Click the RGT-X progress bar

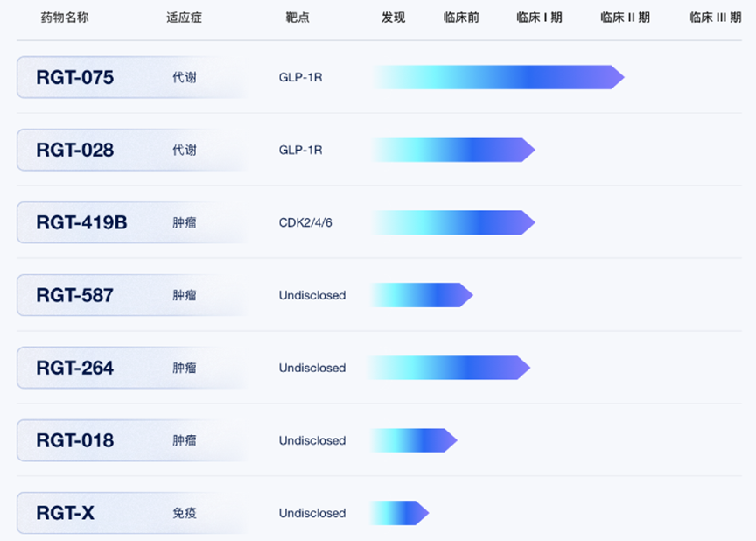click(x=399, y=514)
